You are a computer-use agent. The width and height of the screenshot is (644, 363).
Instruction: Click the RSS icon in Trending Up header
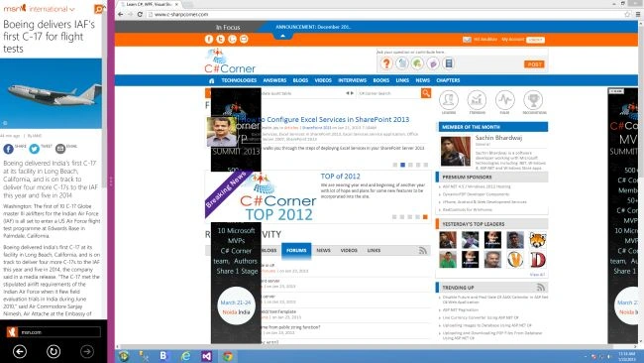pos(541,287)
